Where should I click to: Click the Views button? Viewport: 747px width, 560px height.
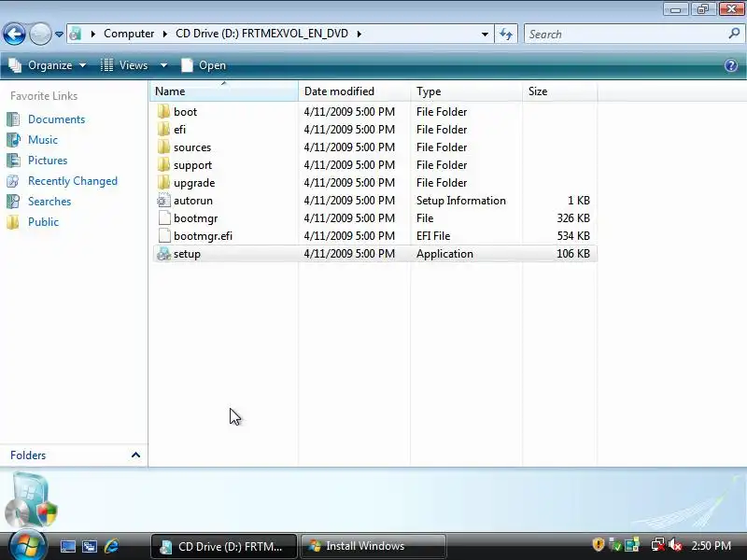[x=125, y=65]
